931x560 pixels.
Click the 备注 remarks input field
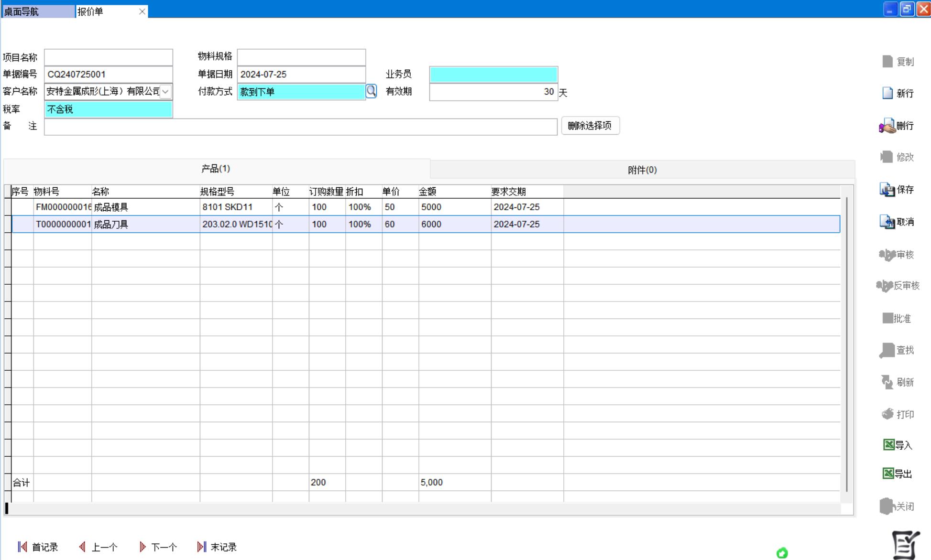point(300,127)
